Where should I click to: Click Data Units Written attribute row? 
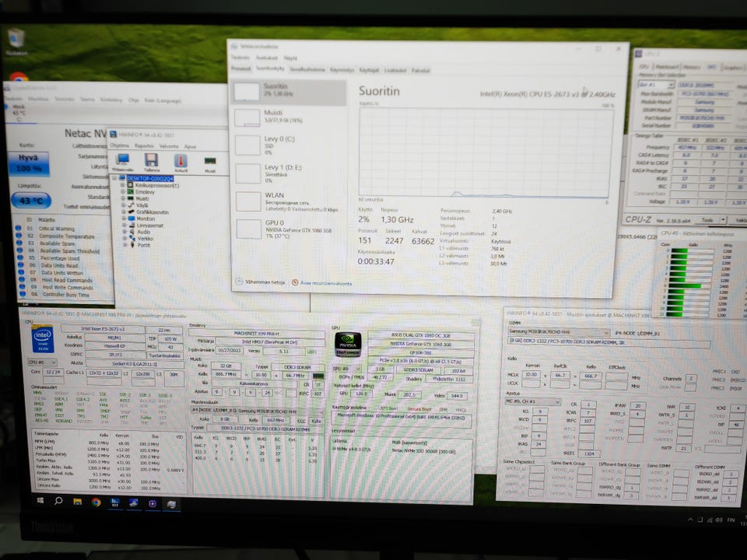click(61, 273)
